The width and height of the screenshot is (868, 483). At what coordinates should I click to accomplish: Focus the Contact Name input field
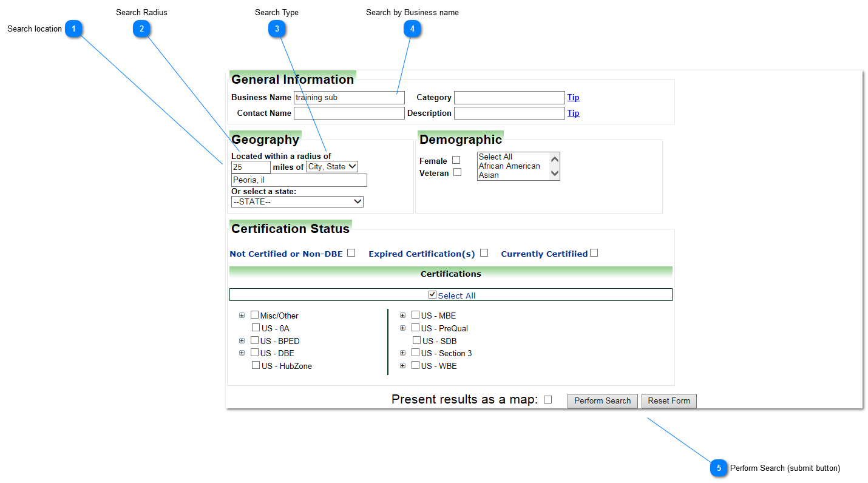click(349, 113)
